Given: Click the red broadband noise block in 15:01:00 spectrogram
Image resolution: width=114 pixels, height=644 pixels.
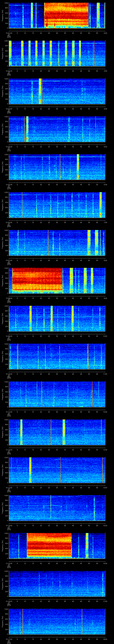Looking at the screenshot, I should 66,15.
